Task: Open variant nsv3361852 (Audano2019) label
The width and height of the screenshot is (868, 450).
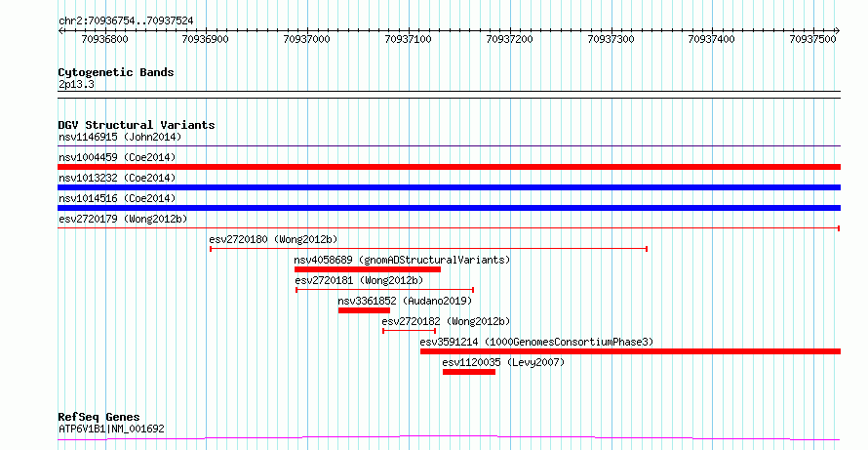Action: 405,301
